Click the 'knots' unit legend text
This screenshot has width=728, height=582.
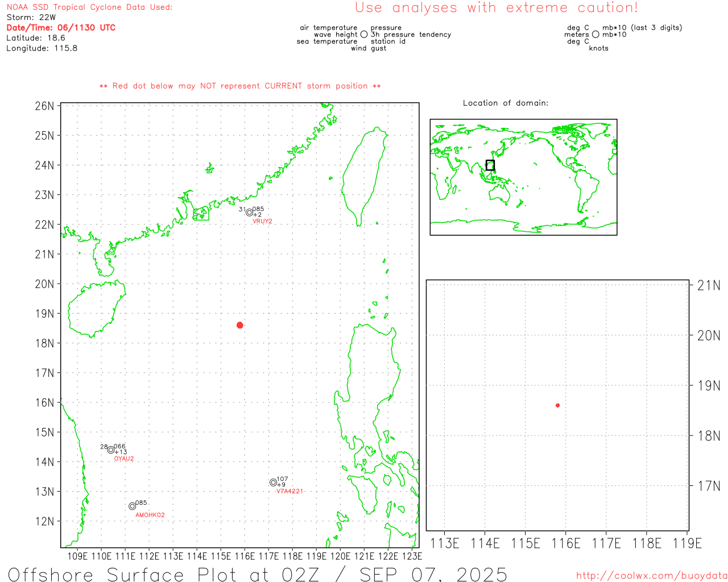599,48
